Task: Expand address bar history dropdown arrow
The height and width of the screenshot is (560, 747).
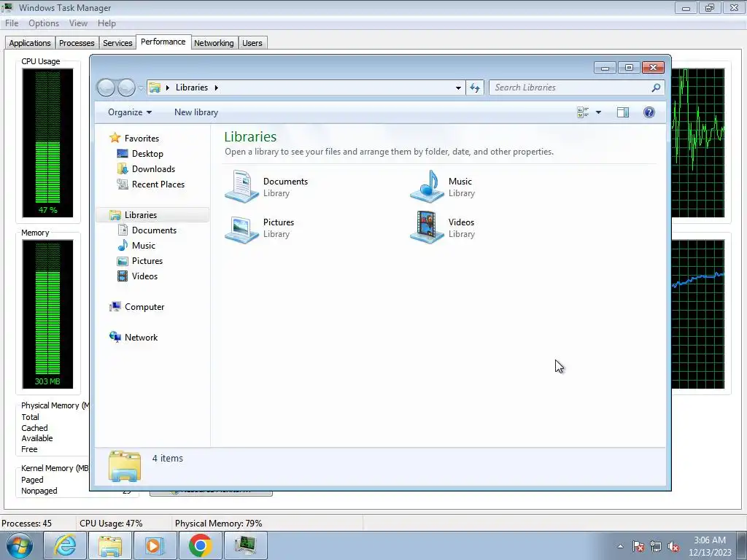Action: [458, 87]
